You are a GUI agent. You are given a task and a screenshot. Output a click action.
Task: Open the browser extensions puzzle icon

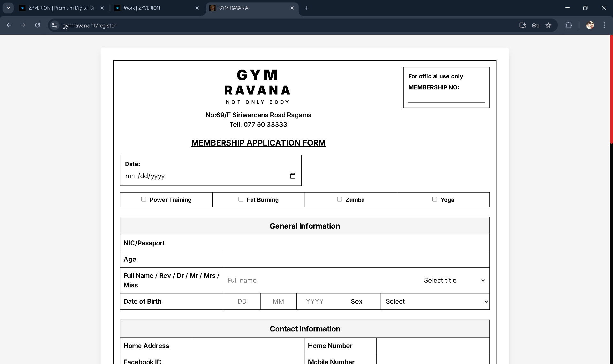(569, 25)
